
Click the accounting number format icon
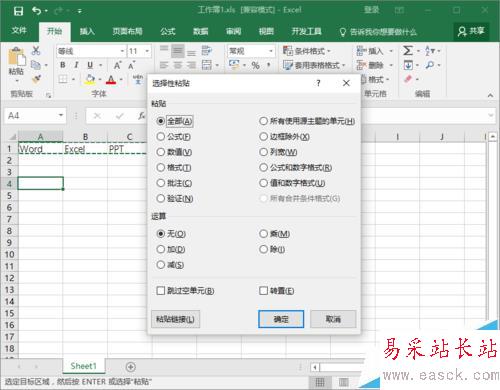(234, 65)
